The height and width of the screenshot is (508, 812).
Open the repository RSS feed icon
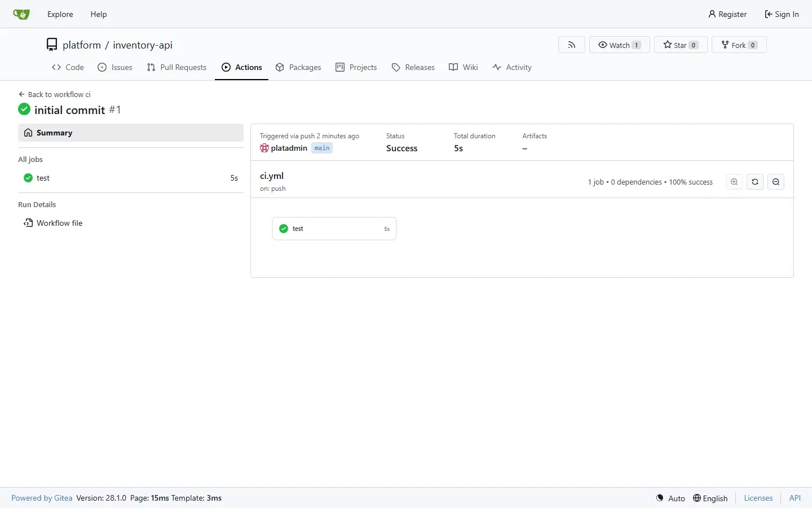coord(572,45)
